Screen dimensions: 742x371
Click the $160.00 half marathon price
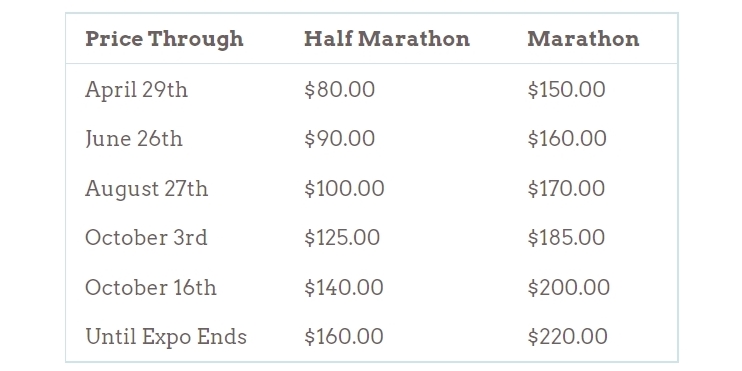344,336
